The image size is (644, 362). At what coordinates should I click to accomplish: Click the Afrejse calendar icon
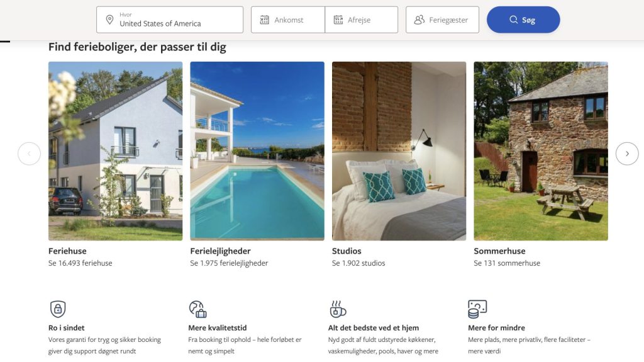pos(338,20)
